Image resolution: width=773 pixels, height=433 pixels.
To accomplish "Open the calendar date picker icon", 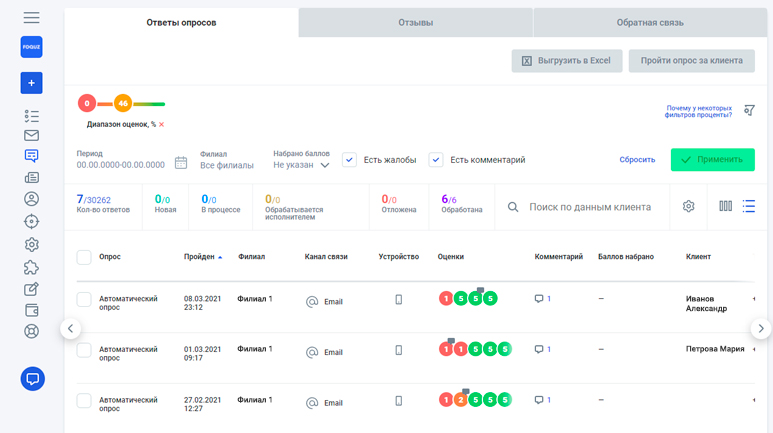I will [181, 162].
